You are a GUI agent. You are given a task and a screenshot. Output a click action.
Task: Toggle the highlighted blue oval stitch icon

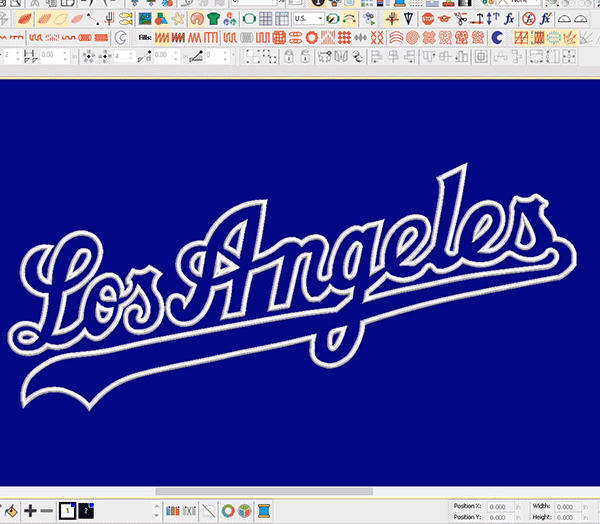pos(553,38)
